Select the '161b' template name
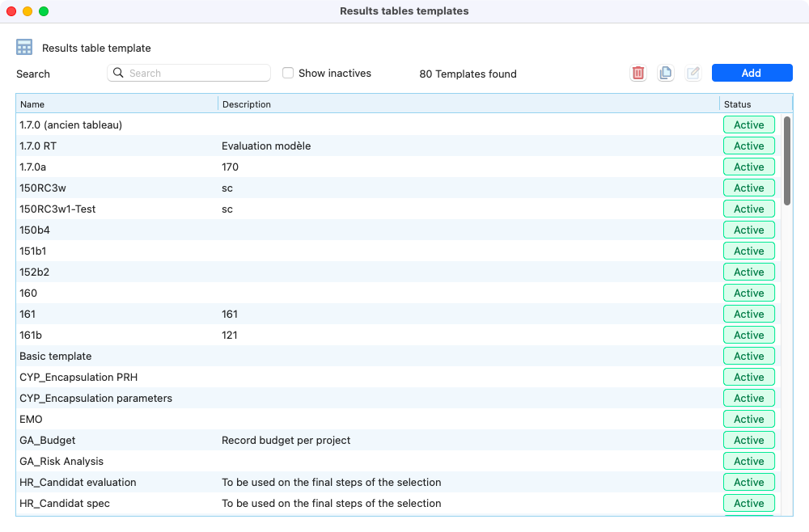The image size is (809, 532). pos(31,335)
